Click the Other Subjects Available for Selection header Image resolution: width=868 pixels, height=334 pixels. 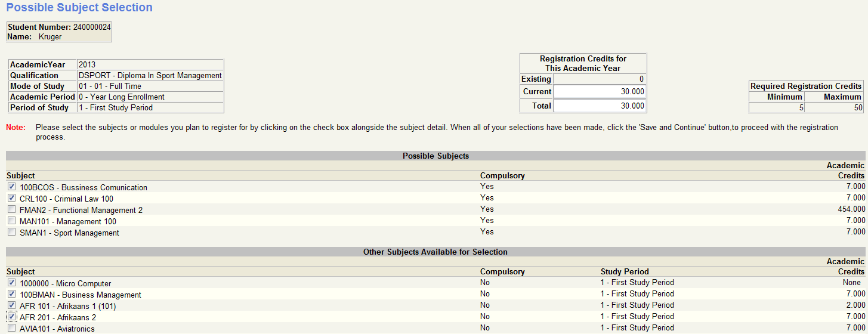pyautogui.click(x=435, y=252)
